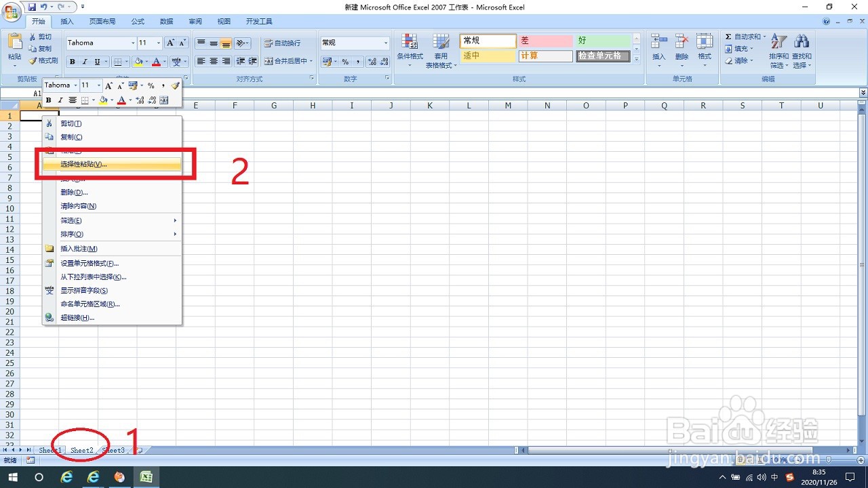Save the workbook from quick access toolbar
Image resolution: width=868 pixels, height=488 pixels.
pos(32,7)
